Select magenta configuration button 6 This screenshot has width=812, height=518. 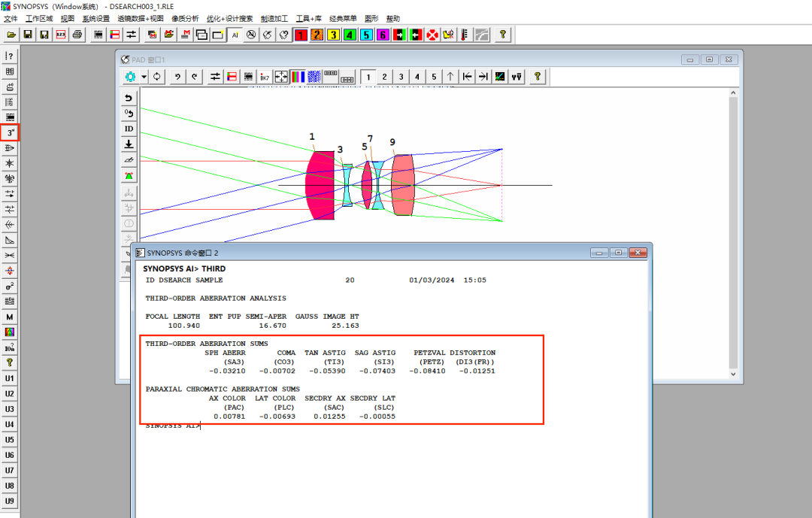[383, 35]
